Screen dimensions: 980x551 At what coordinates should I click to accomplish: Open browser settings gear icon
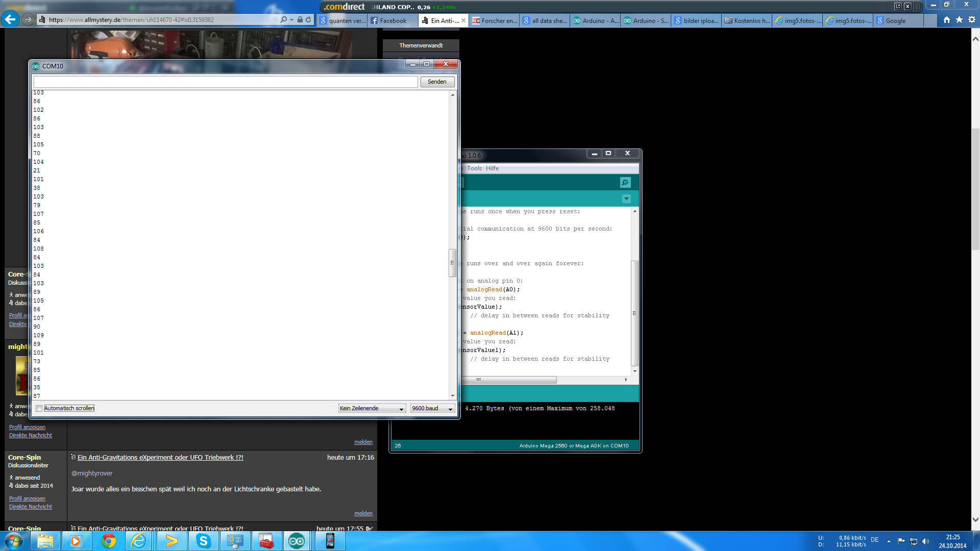(x=972, y=20)
